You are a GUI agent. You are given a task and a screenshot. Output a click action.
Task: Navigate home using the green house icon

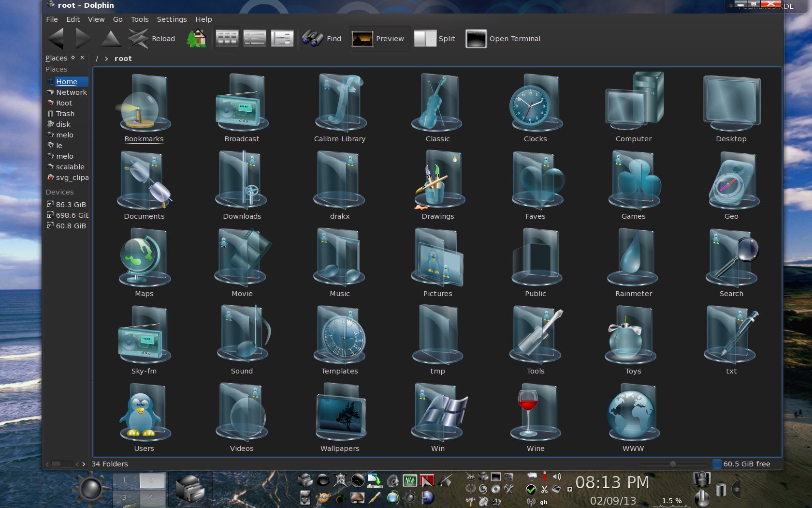click(196, 37)
